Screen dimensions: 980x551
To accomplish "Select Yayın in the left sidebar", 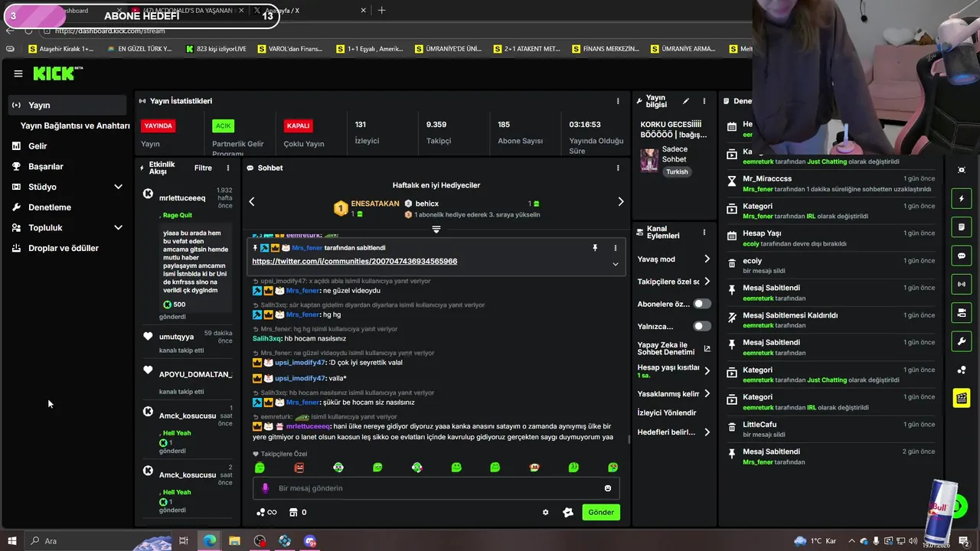I will click(67, 105).
